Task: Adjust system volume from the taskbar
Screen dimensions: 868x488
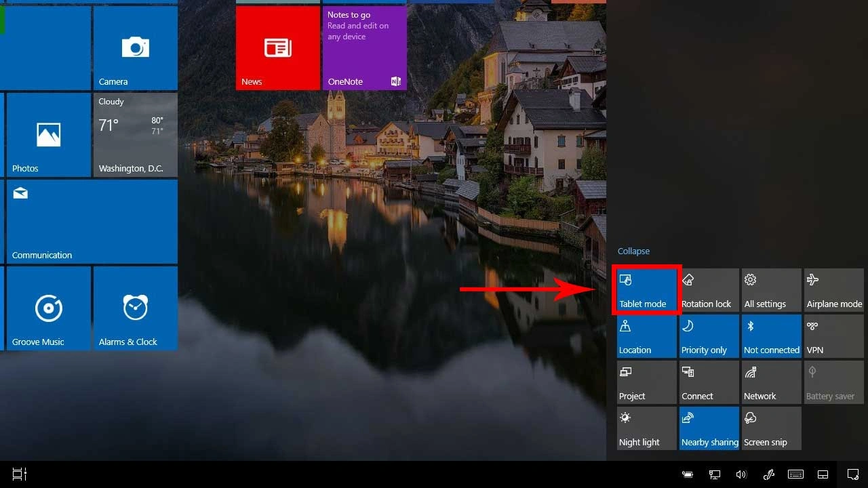Action: pos(741,474)
